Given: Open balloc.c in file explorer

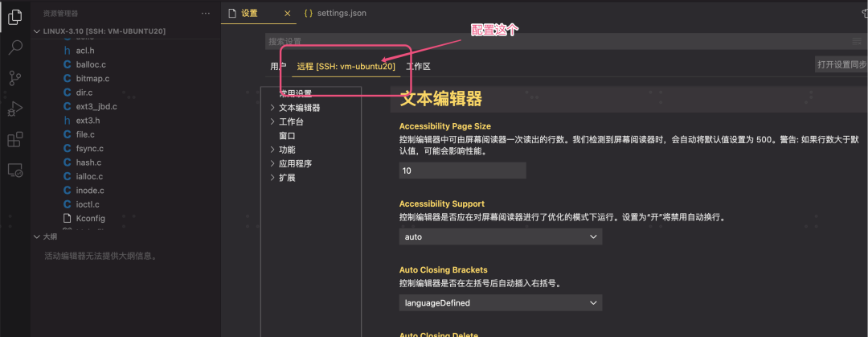Looking at the screenshot, I should click(x=91, y=64).
